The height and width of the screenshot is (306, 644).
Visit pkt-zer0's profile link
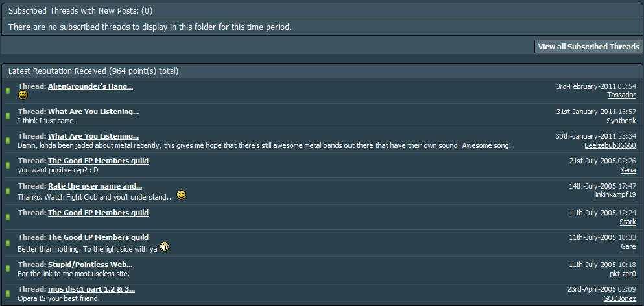tap(623, 274)
